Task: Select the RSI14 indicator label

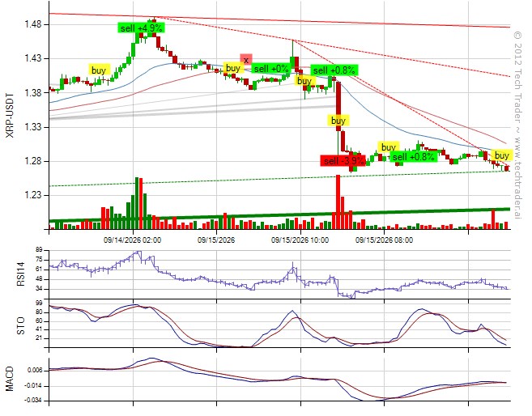Action: tap(21, 274)
